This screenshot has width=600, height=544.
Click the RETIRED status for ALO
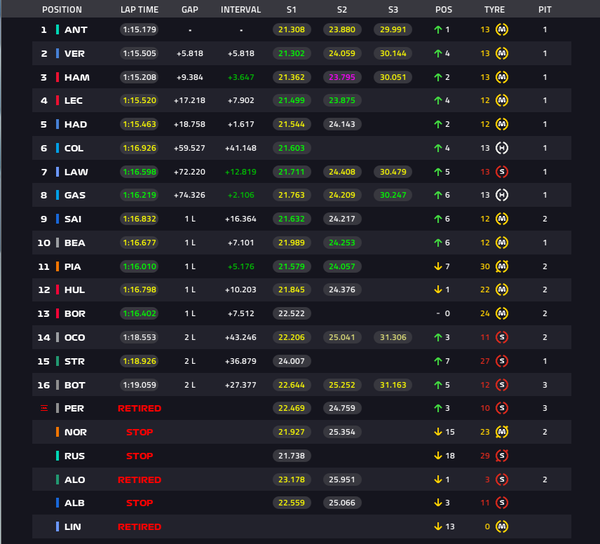(x=139, y=480)
